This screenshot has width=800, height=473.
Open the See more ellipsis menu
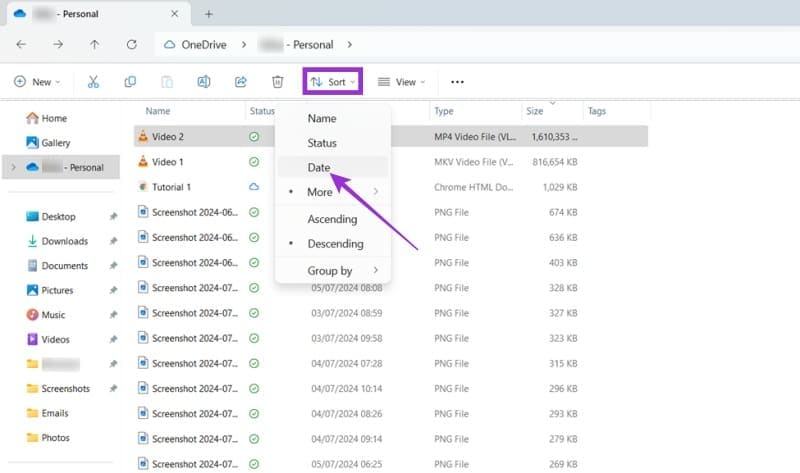pos(457,82)
